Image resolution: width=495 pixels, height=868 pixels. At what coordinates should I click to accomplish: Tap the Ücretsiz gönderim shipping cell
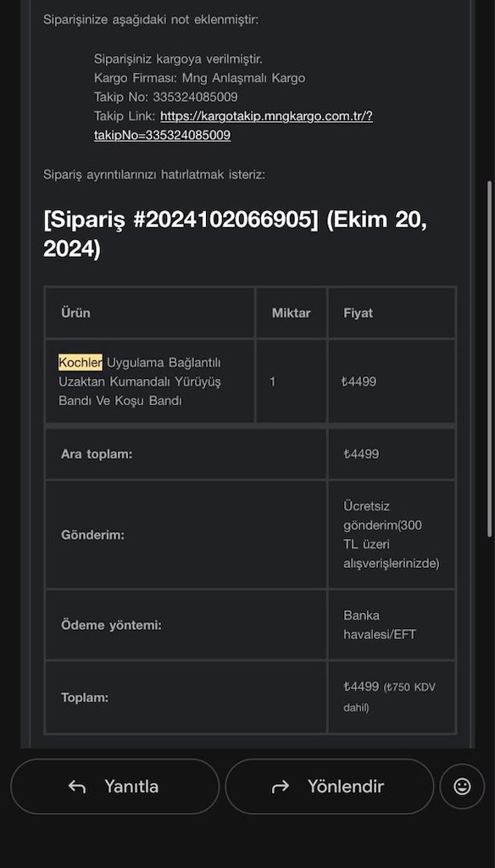point(392,535)
